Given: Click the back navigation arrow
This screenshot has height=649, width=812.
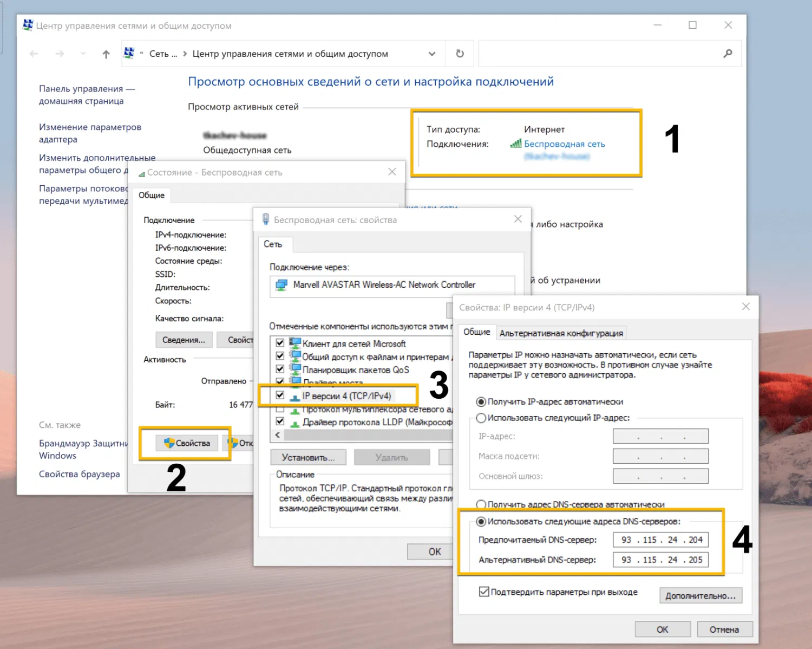Looking at the screenshot, I should click(x=33, y=54).
